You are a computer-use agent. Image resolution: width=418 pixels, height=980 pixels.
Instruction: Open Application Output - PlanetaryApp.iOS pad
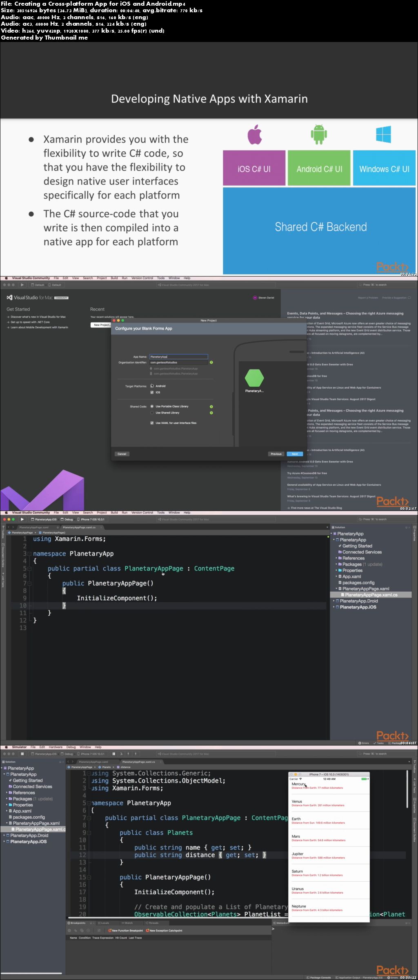(x=359, y=978)
